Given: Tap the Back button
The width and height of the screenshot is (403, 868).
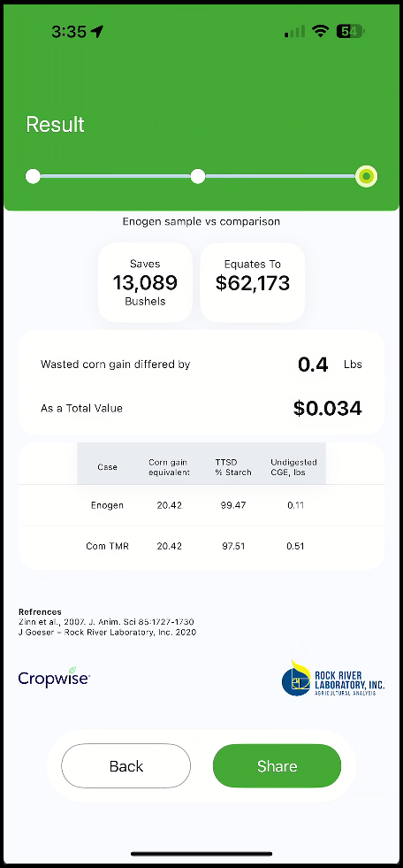Looking at the screenshot, I should 126,766.
